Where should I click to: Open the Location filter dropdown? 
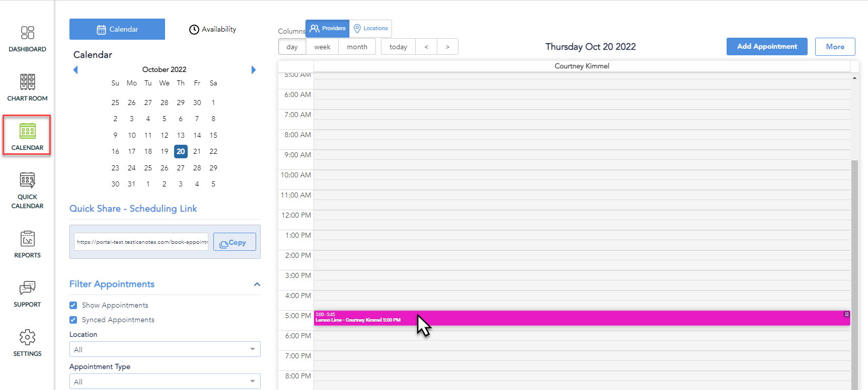(x=165, y=349)
